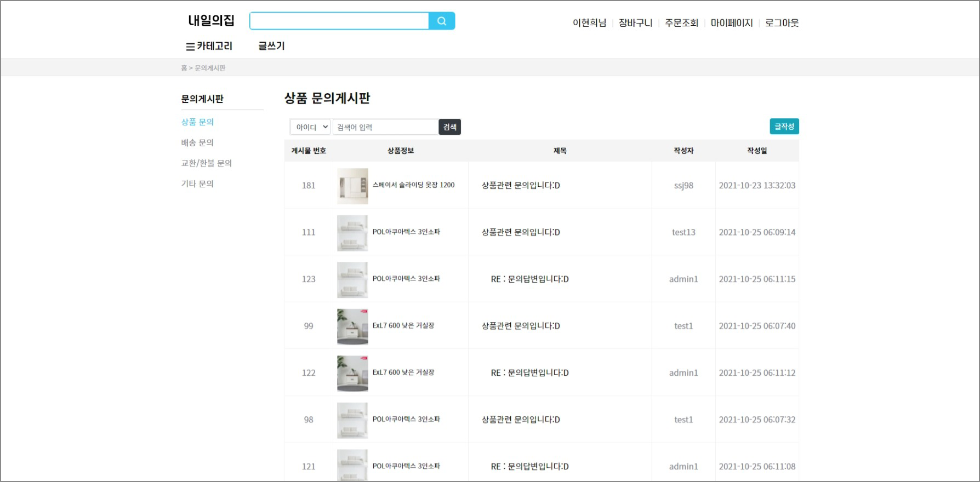This screenshot has width=980, height=482.
Task: Select 교환/환불 문의 in sidebar
Action: [x=207, y=163]
